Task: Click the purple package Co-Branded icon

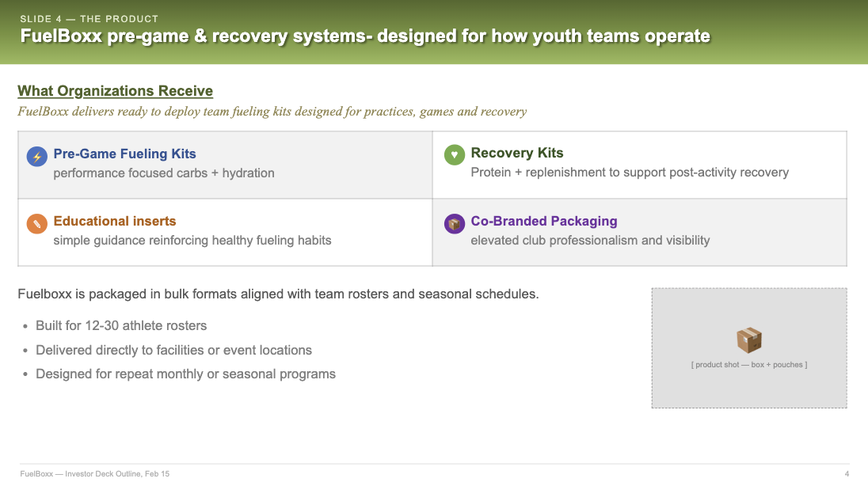Action: 455,224
